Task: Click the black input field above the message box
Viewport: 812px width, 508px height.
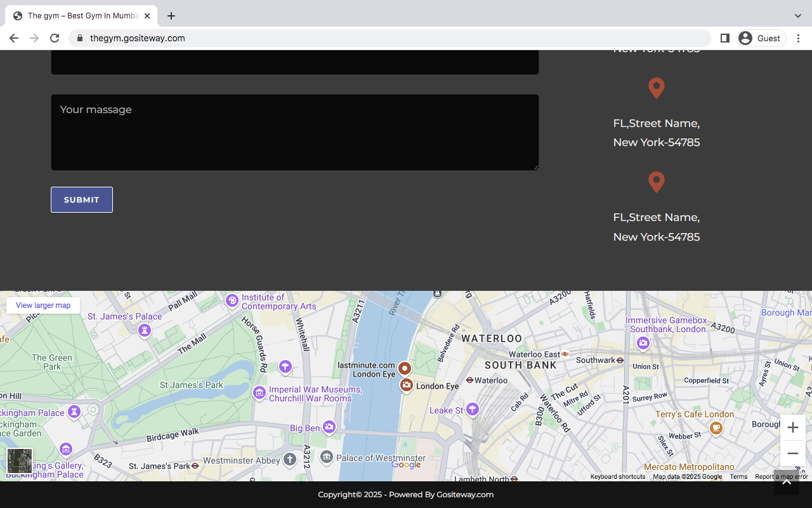Action: pos(295,62)
